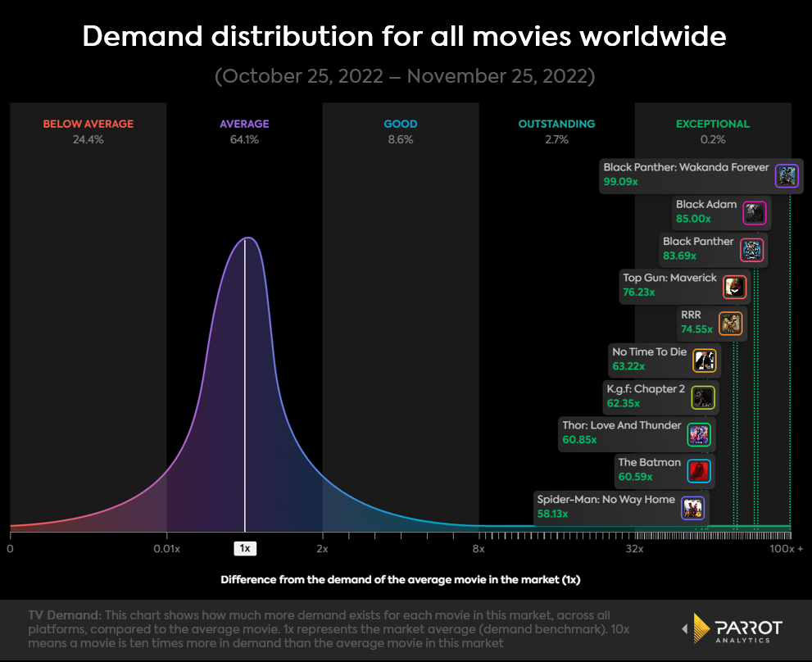
Task: Click the 83.69x demand value
Action: 679,256
